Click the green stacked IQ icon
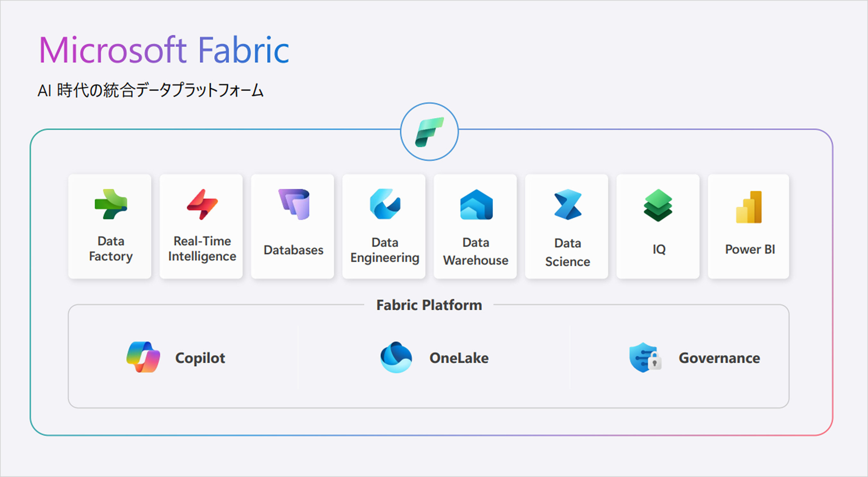The height and width of the screenshot is (477, 868). click(x=658, y=205)
